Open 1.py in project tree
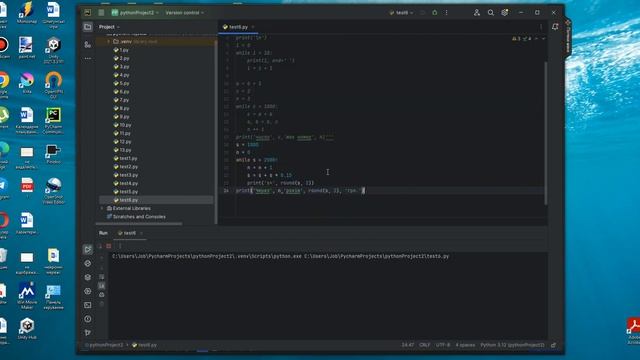 (121, 50)
